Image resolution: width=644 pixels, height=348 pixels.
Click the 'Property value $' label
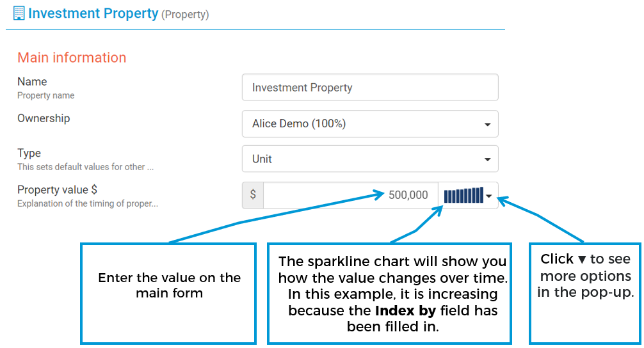click(x=57, y=190)
